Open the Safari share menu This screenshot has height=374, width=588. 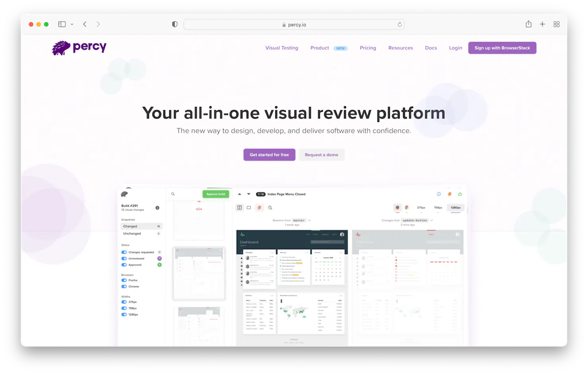[528, 24]
